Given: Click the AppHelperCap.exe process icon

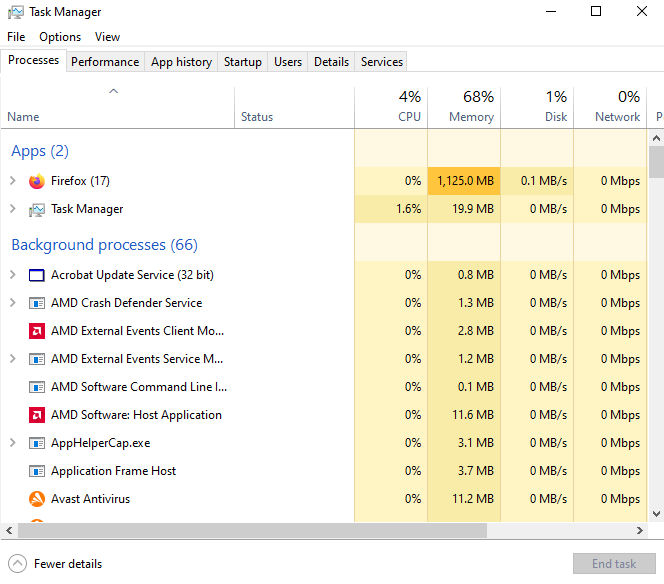Looking at the screenshot, I should click(x=37, y=443).
